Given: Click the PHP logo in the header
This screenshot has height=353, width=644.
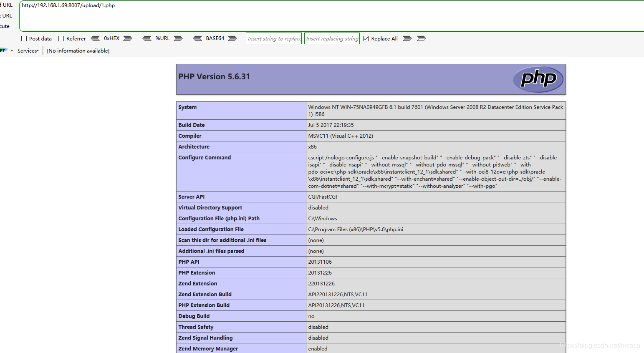Looking at the screenshot, I should (x=538, y=79).
